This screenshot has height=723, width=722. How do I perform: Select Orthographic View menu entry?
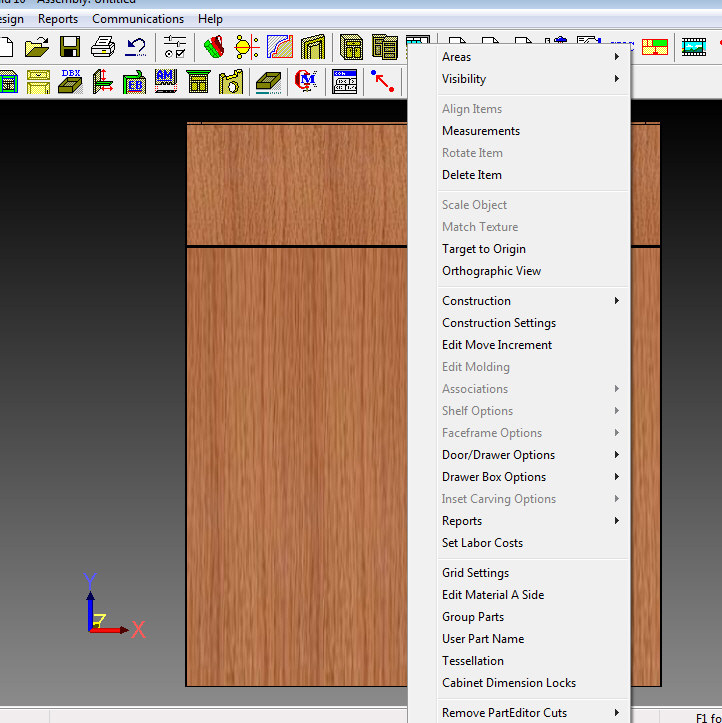pyautogui.click(x=492, y=271)
